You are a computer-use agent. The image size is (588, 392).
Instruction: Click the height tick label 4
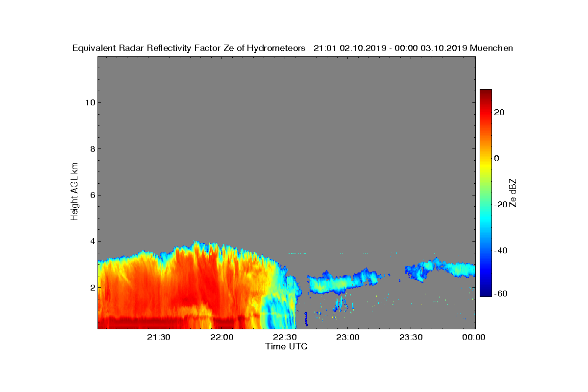(x=92, y=241)
